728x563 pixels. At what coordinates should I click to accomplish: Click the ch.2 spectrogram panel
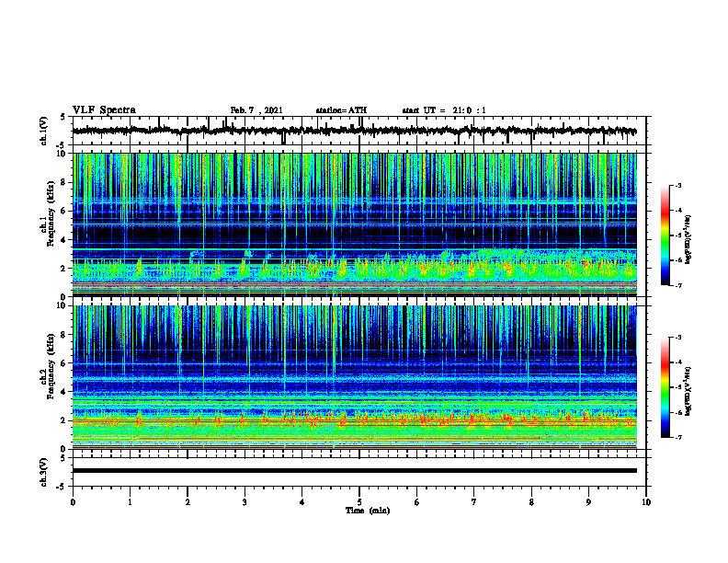355,377
